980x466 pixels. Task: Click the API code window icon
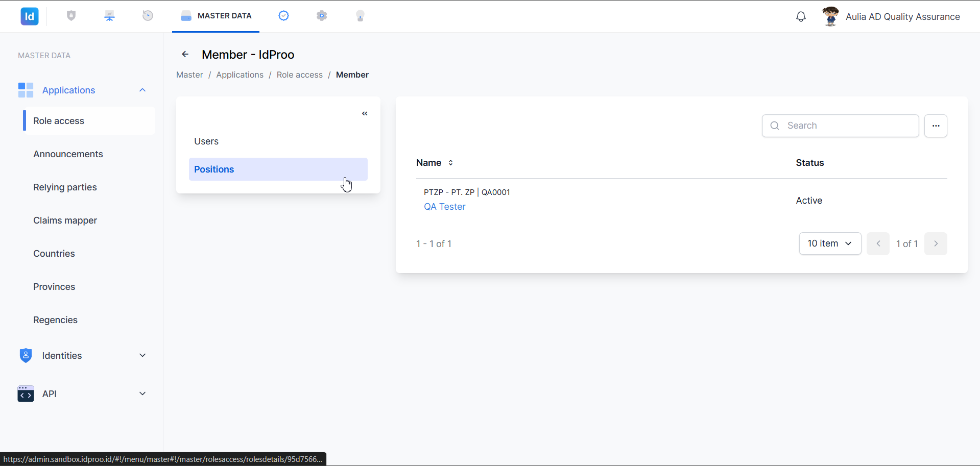pyautogui.click(x=26, y=394)
